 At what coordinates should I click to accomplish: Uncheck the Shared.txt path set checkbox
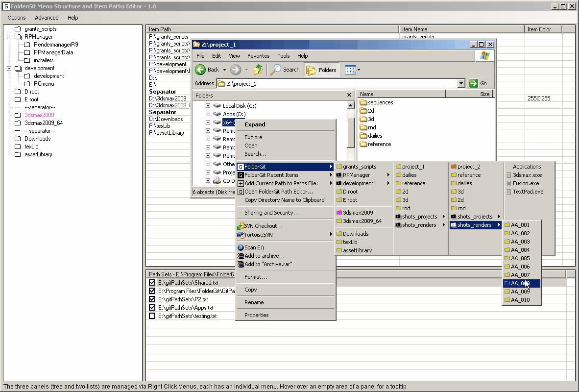tap(152, 283)
